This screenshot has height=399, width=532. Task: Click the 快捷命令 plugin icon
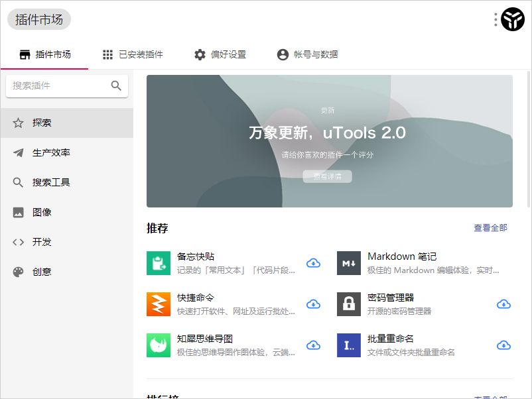point(159,304)
